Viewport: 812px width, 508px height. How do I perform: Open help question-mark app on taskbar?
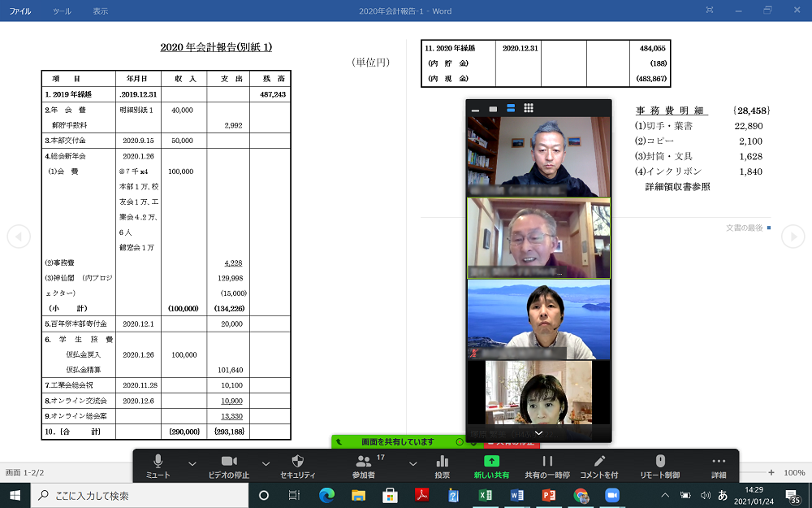tap(454, 496)
